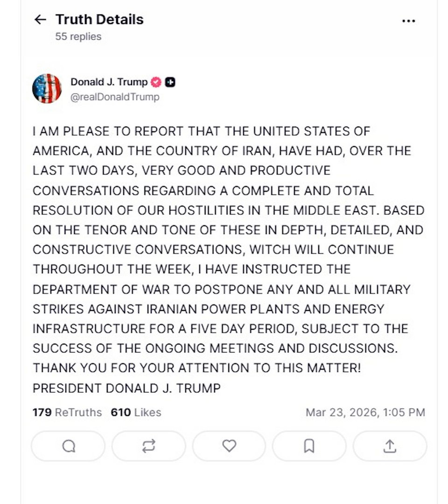The width and height of the screenshot is (448, 504).
Task: Go back using the left arrow
Action: coord(41,20)
